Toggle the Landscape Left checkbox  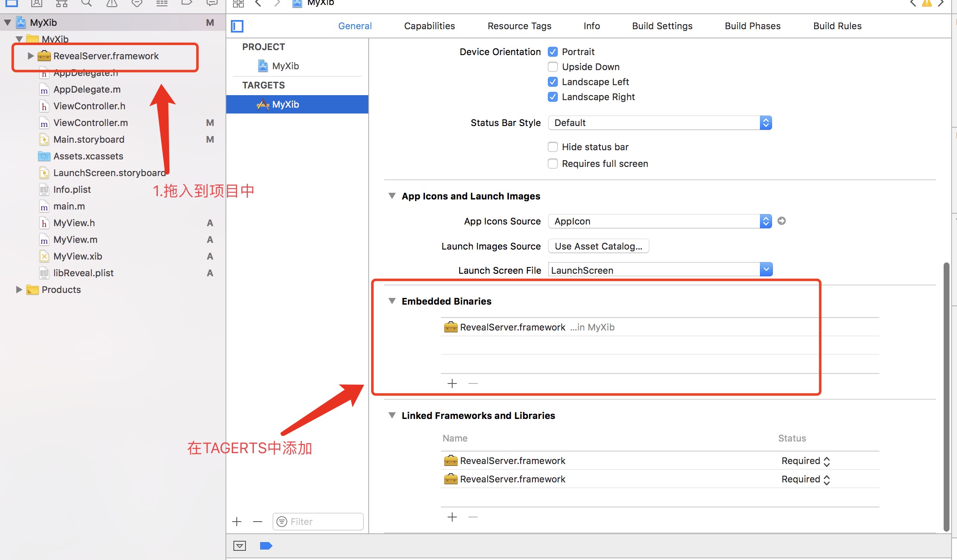(553, 82)
